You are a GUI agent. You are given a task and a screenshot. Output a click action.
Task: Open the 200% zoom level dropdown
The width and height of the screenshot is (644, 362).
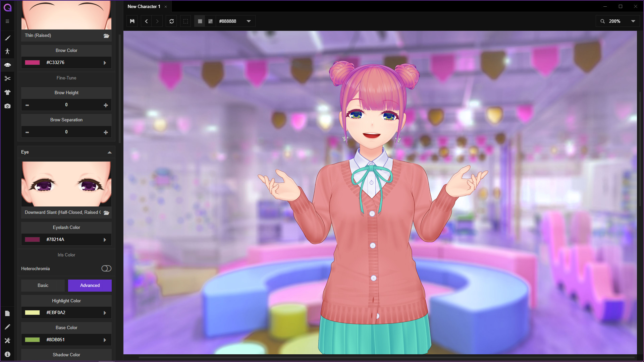tap(633, 21)
